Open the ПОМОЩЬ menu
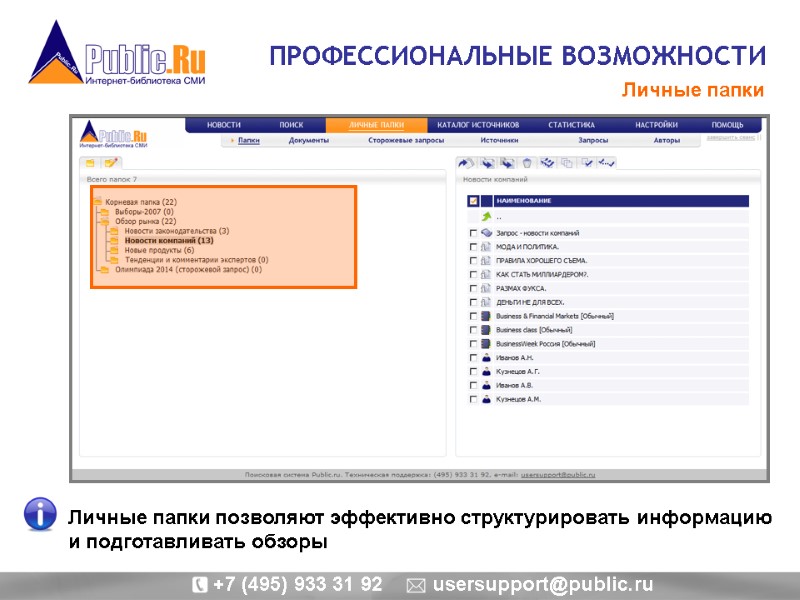The height and width of the screenshot is (600, 800). point(727,124)
